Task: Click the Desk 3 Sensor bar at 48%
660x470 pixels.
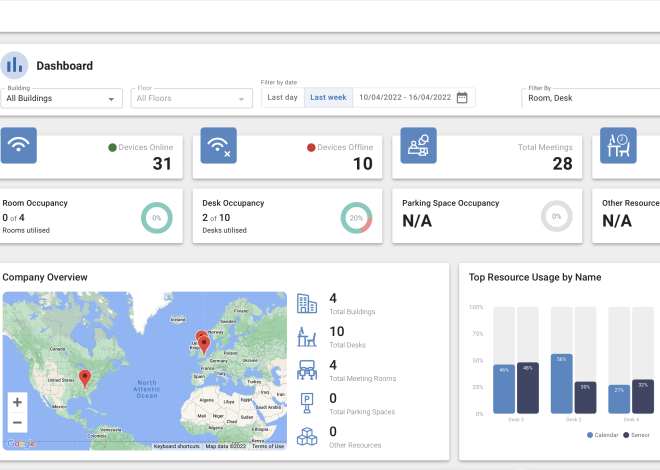Action: (x=528, y=388)
